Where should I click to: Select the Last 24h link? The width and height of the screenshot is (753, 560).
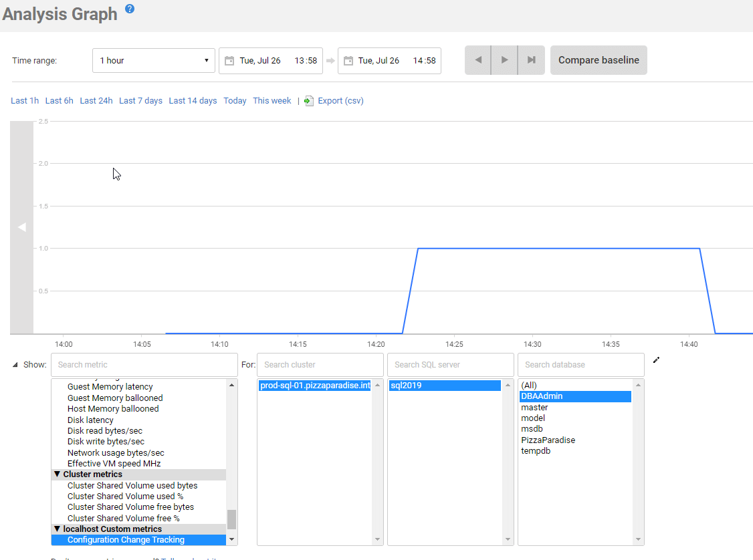96,101
